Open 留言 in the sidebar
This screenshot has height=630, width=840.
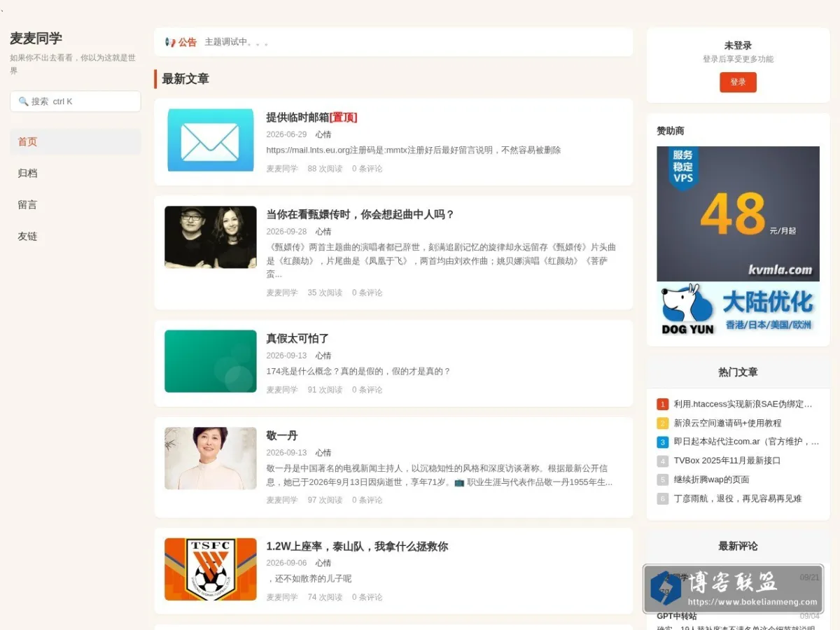point(76,204)
